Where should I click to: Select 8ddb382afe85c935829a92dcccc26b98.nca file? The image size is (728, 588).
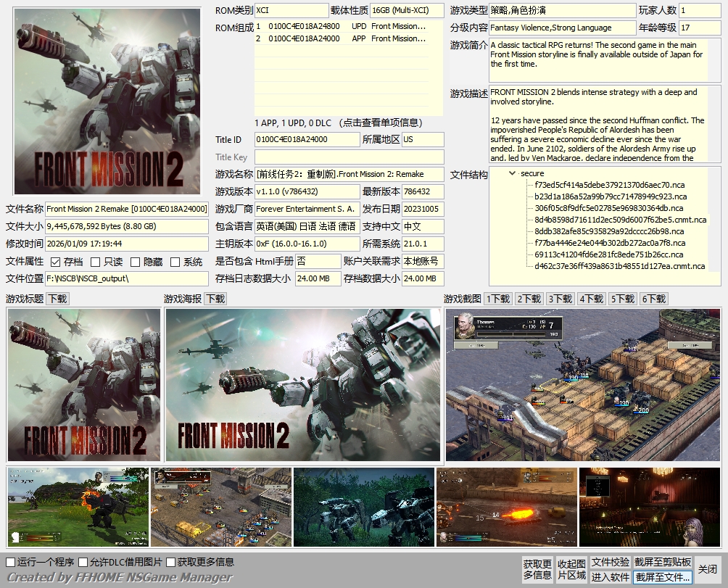(609, 231)
